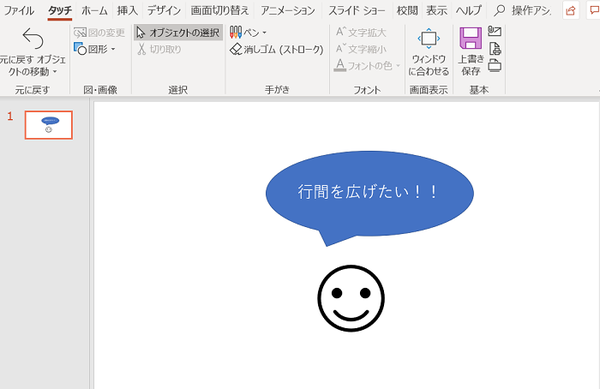
Task: Open the ヘルプ tab
Action: 468,11
